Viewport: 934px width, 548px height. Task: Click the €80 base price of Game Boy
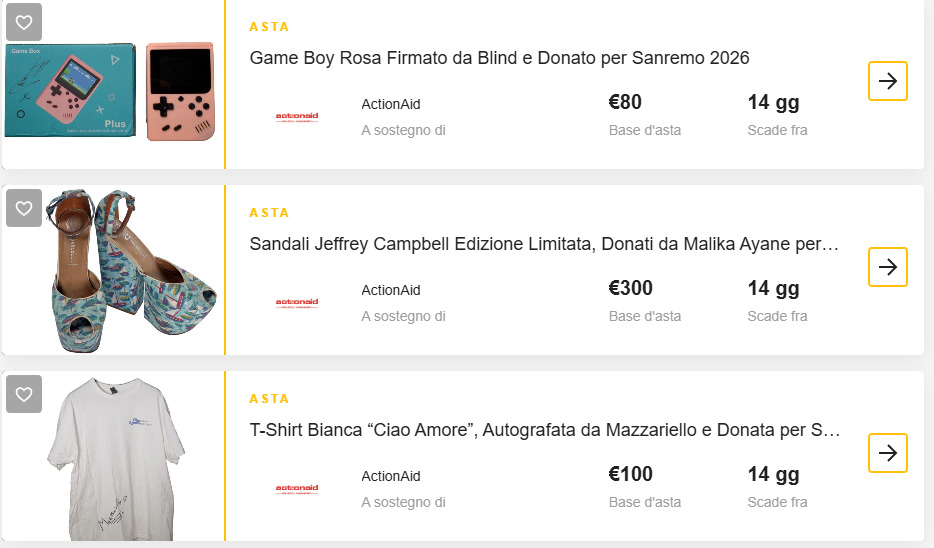pyautogui.click(x=625, y=102)
